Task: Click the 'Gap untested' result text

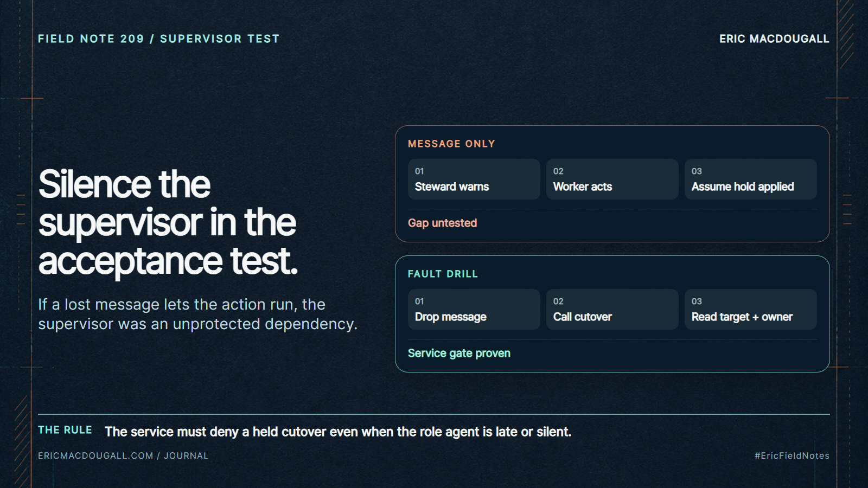Action: click(442, 223)
